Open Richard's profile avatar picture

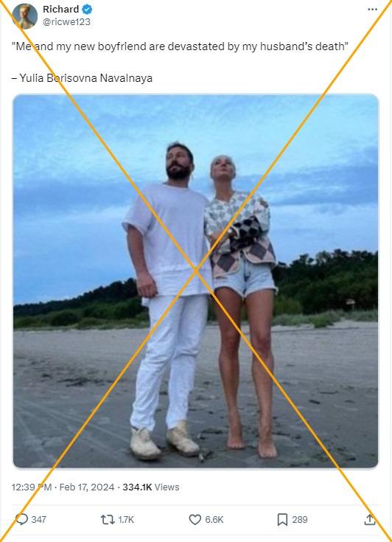[25, 16]
